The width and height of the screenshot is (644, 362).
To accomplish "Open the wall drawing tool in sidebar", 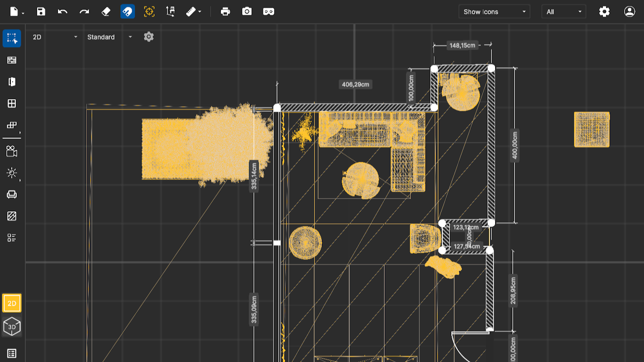I will (x=12, y=60).
